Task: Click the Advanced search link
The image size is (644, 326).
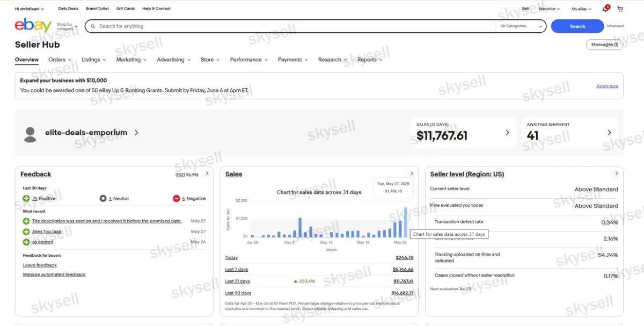Action: (615, 26)
